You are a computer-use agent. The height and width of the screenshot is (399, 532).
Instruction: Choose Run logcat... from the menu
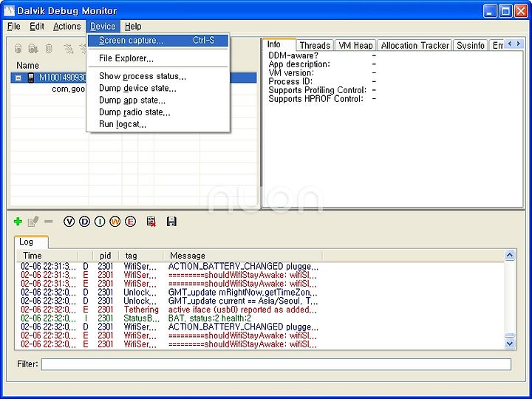point(158,124)
